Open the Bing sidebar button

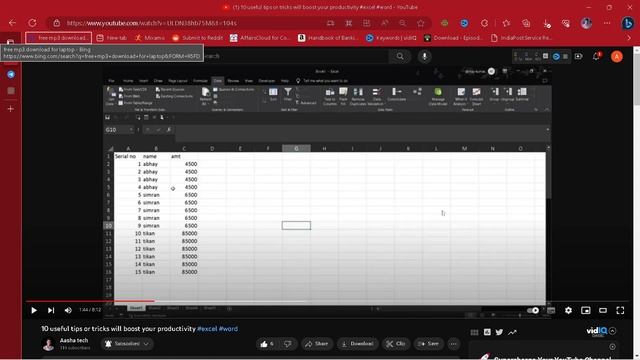(x=628, y=24)
